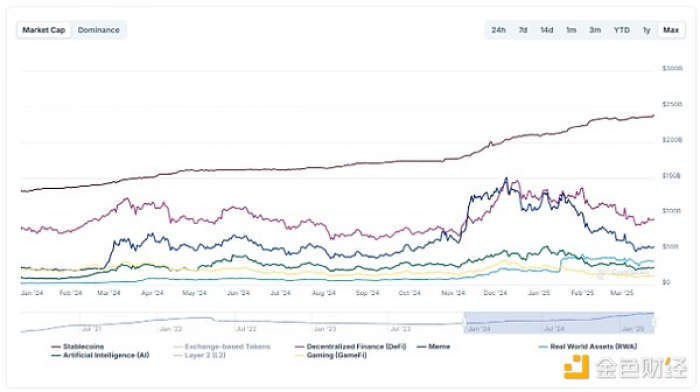Click the $200B y-axis label
This screenshot has width=700, height=392.
point(672,140)
